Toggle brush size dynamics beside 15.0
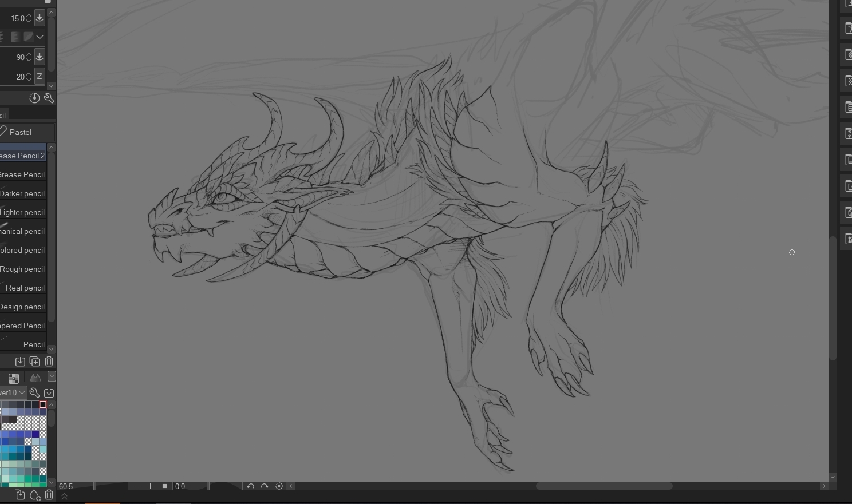 click(x=40, y=18)
